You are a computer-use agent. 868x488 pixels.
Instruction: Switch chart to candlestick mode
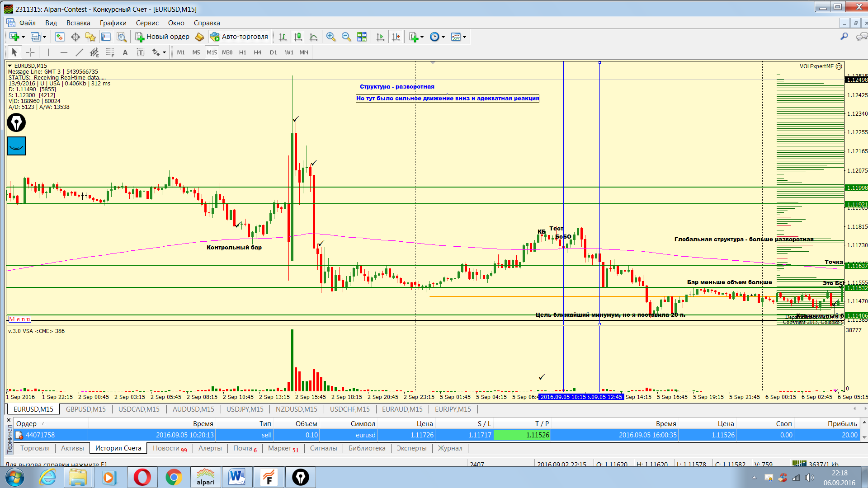(298, 37)
